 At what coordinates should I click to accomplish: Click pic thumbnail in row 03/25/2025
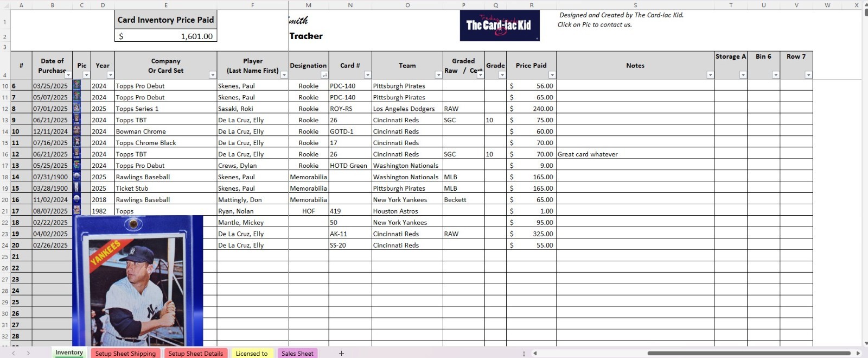pos(76,85)
